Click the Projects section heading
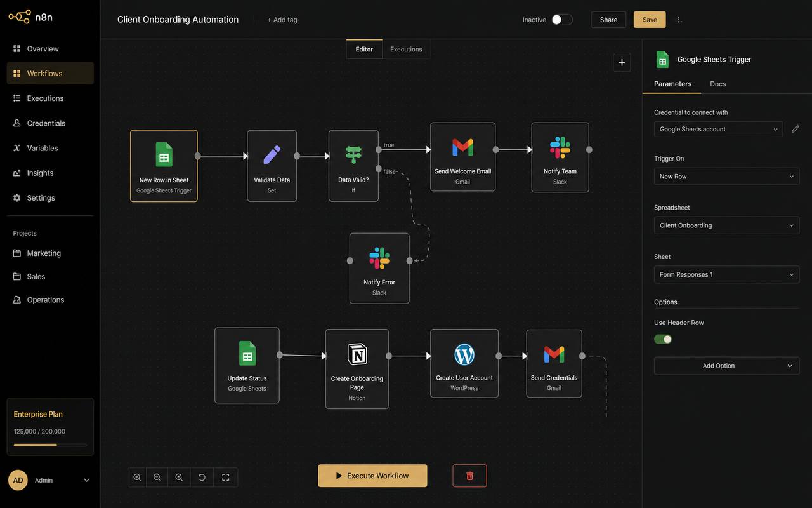The image size is (812, 508). tap(25, 233)
